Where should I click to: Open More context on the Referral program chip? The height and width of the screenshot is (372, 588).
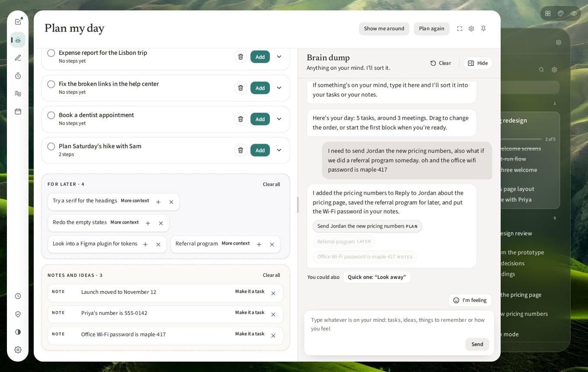click(236, 244)
